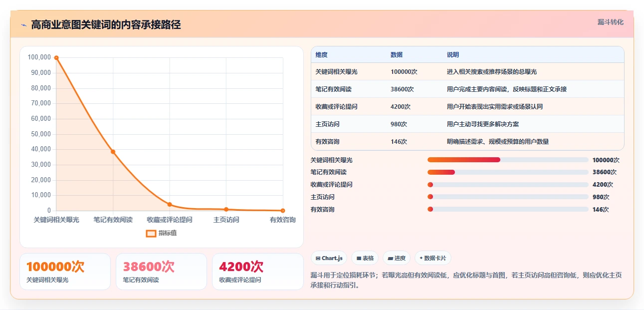Click the 100000次 data card
644x310 pixels.
[65, 272]
